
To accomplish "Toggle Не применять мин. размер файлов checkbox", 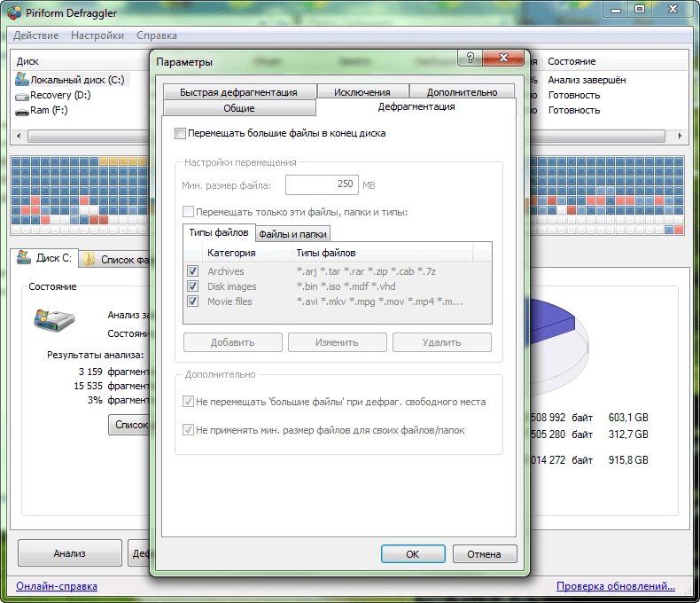I will tap(188, 430).
